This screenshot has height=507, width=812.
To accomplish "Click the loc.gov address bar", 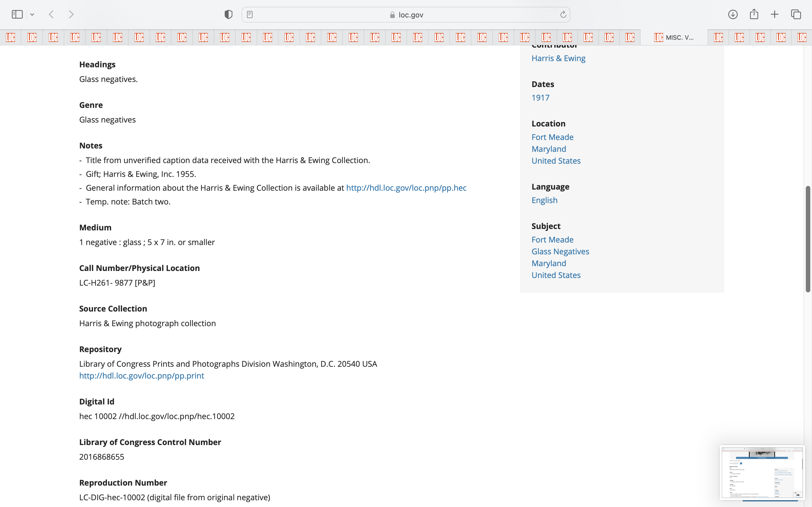I will tap(406, 15).
